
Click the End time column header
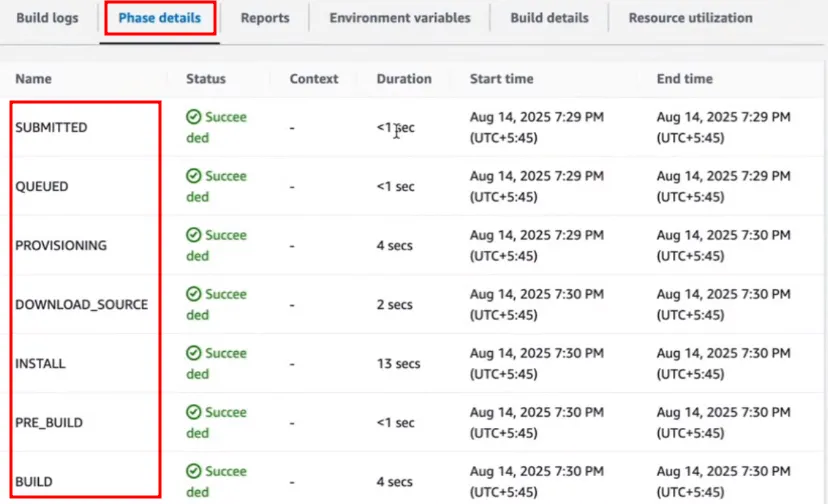pos(684,79)
